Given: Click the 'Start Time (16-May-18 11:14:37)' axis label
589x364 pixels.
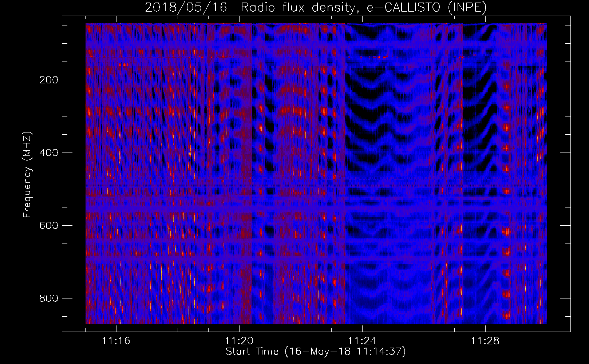Looking at the screenshot, I should coord(316,352).
